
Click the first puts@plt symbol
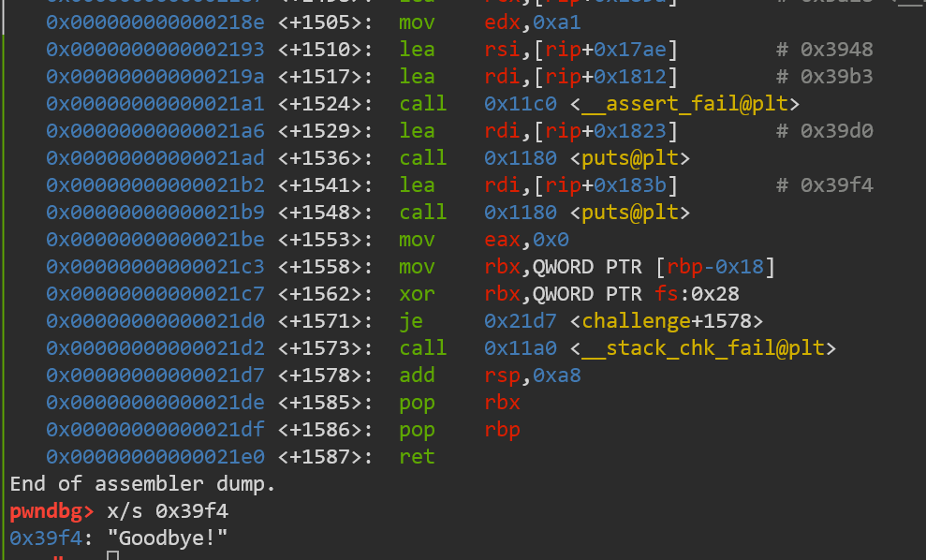(630, 157)
